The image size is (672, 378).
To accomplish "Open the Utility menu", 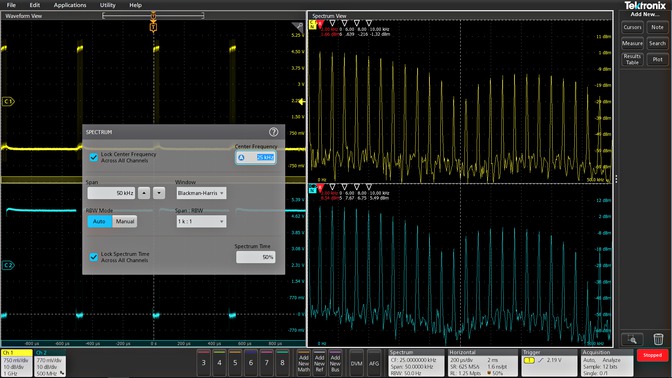I will coord(108,5).
